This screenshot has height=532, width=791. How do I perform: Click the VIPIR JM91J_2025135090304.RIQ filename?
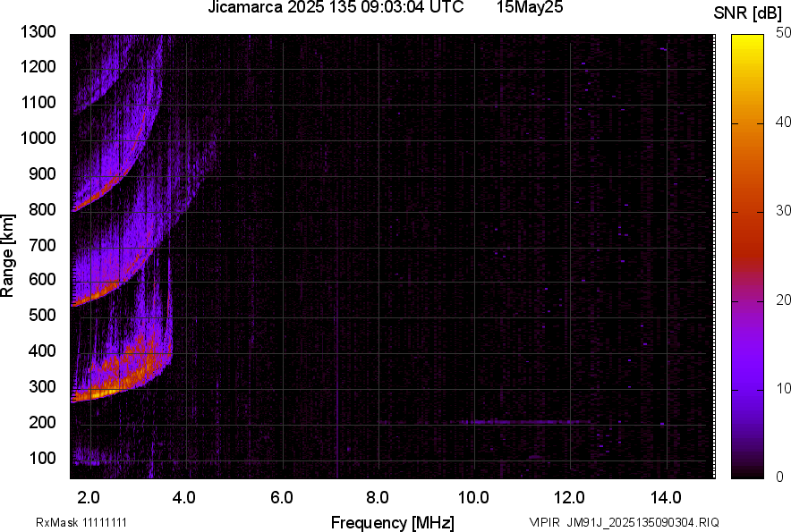coord(624,522)
